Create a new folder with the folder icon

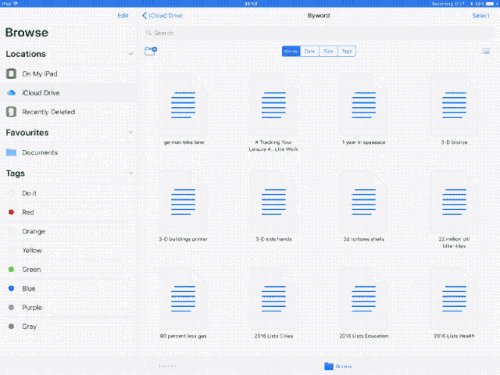(x=151, y=51)
